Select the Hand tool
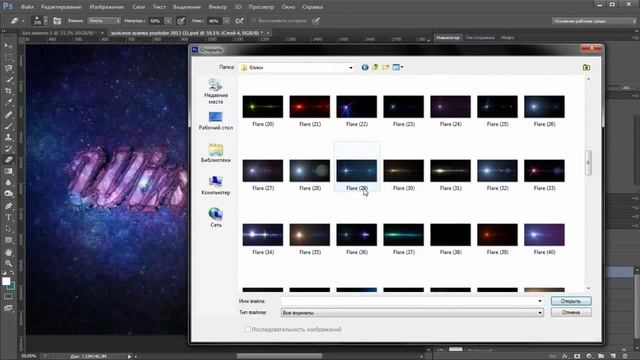 [9, 252]
